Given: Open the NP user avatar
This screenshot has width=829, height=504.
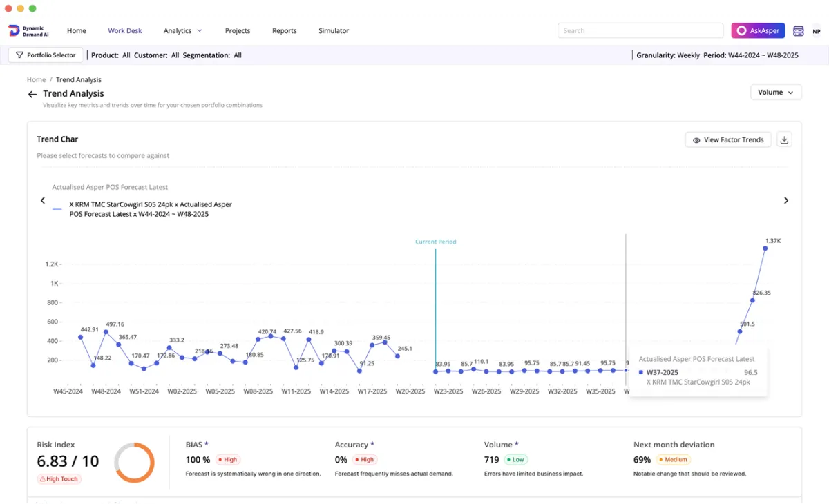Looking at the screenshot, I should [817, 31].
